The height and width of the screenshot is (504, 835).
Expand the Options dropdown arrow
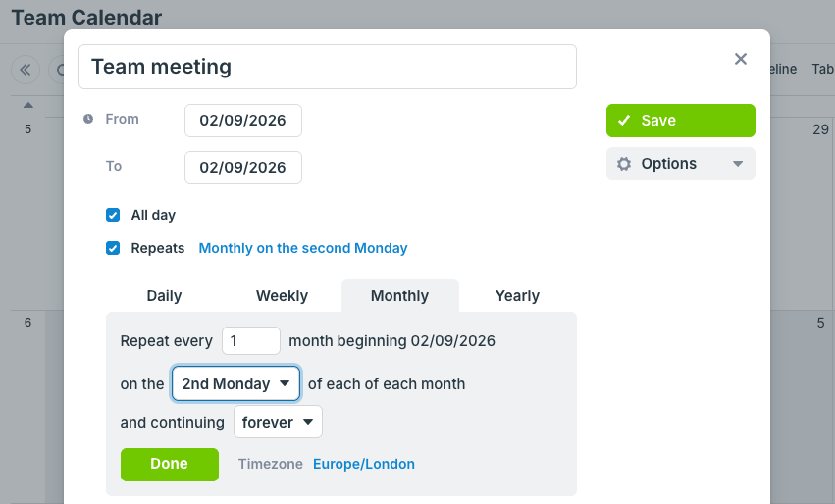pyautogui.click(x=738, y=164)
